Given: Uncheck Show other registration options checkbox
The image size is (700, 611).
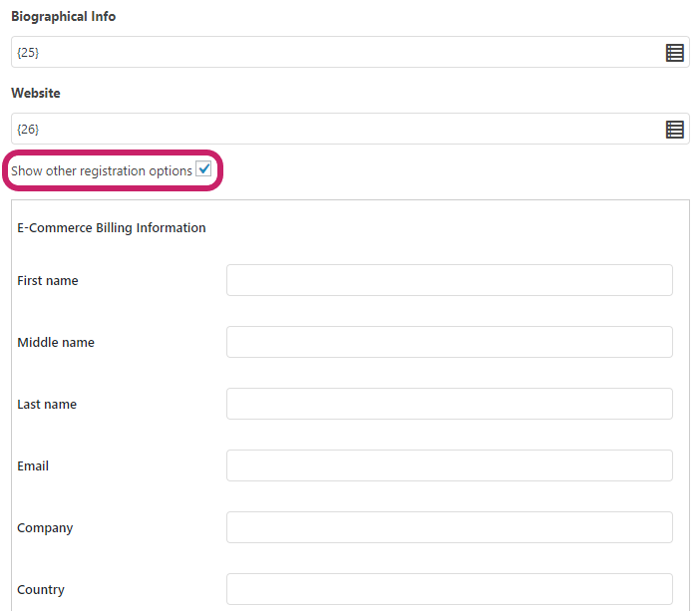Looking at the screenshot, I should (203, 168).
